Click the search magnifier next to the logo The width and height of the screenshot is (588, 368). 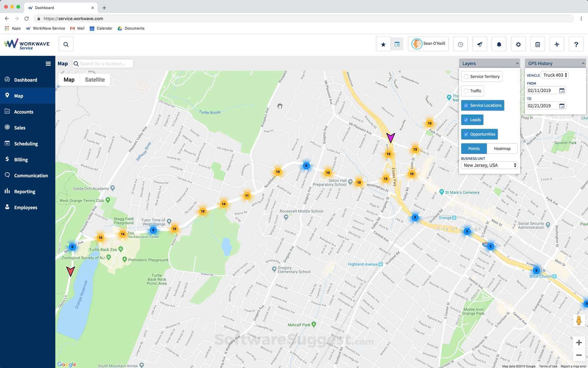[66, 44]
